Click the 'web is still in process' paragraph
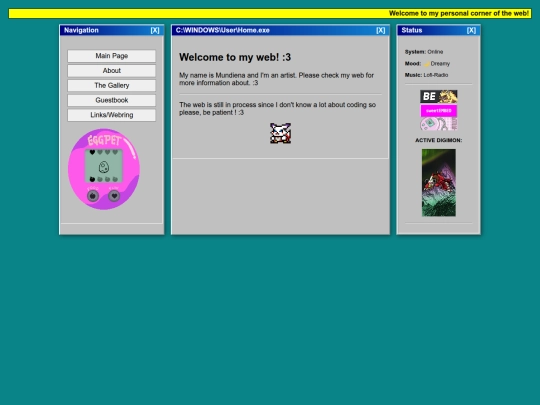 click(x=277, y=108)
